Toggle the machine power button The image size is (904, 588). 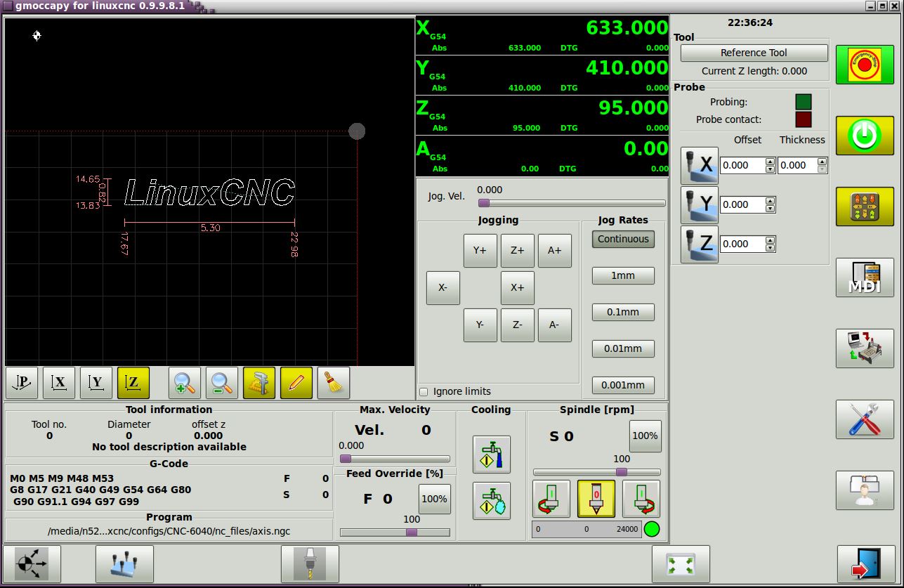(864, 136)
